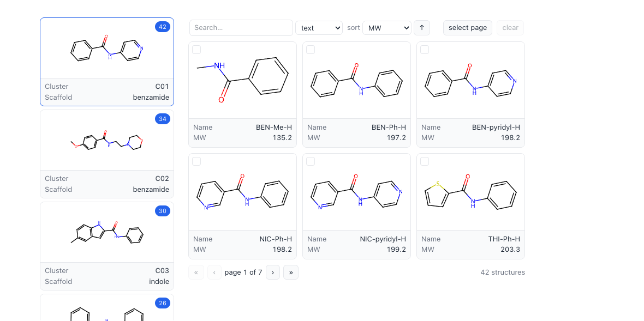
Task: Go to the next page arrow
Action: point(273,272)
